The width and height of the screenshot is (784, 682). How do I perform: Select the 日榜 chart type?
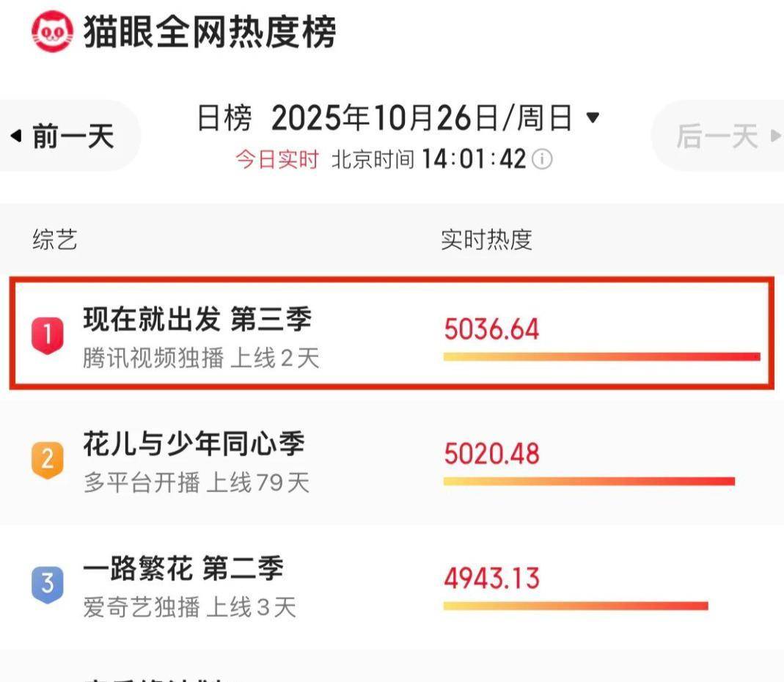coord(224,117)
